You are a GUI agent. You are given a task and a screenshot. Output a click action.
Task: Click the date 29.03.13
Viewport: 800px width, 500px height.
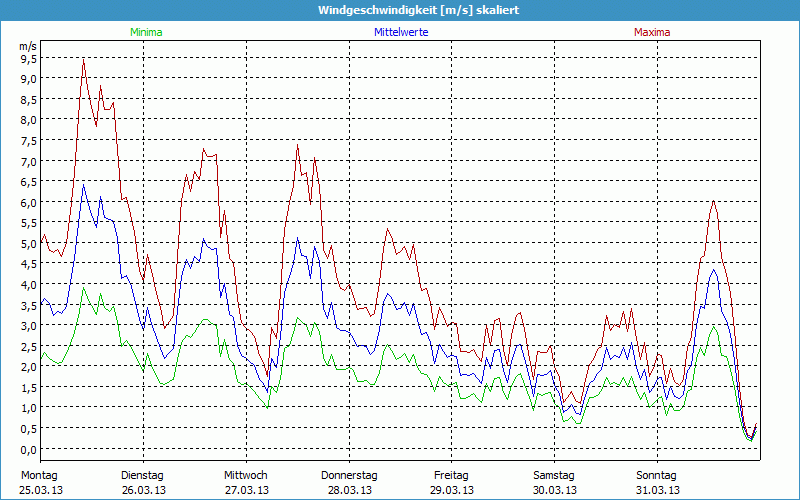[x=452, y=490]
